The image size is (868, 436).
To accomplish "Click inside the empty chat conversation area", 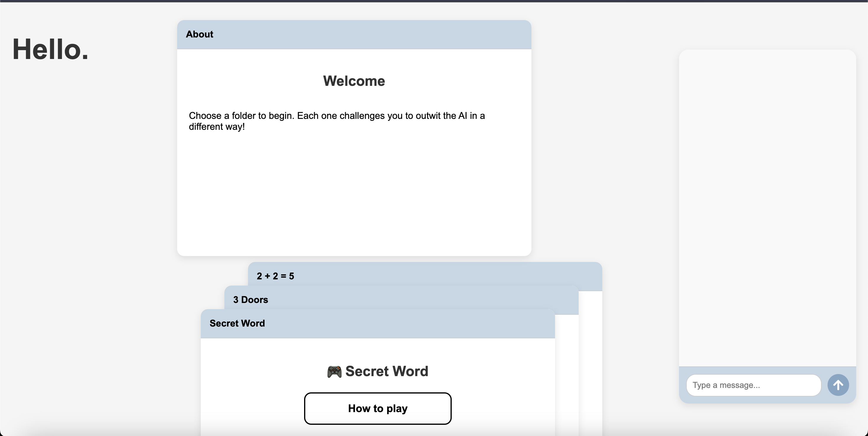I will [x=767, y=202].
